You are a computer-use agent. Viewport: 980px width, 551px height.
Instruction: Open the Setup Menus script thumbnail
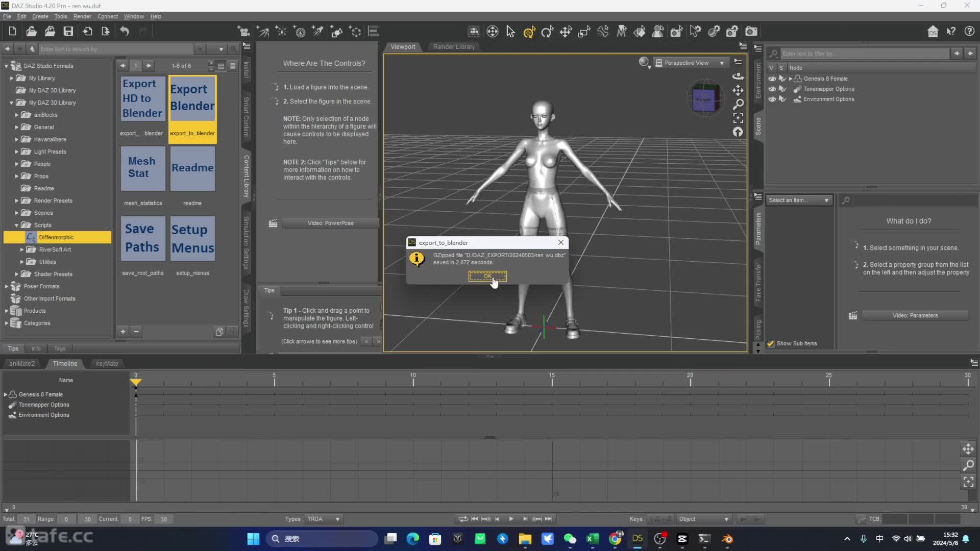point(192,238)
